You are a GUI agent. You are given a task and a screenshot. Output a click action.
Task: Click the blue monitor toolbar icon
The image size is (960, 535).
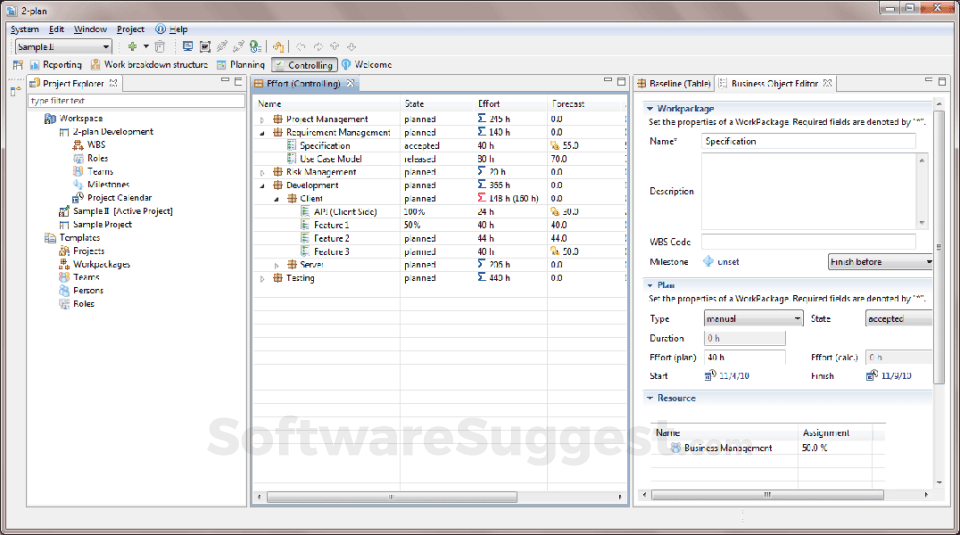(188, 47)
